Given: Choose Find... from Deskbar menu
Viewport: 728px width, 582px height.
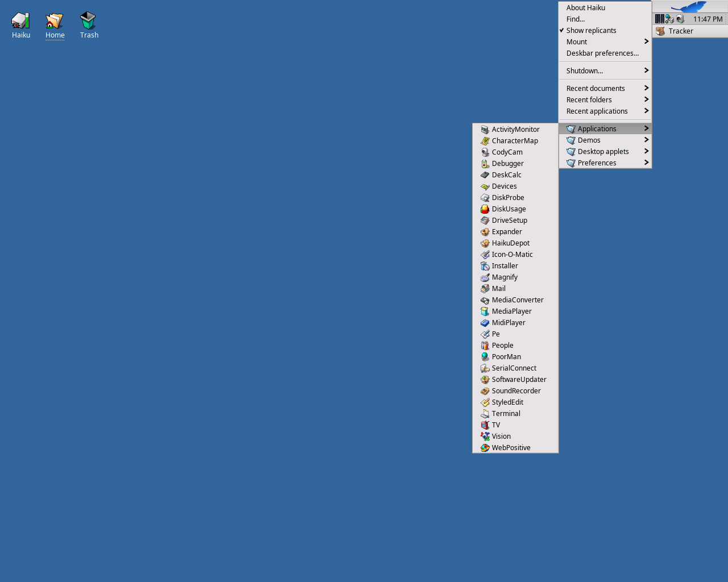Looking at the screenshot, I should pos(605,19).
